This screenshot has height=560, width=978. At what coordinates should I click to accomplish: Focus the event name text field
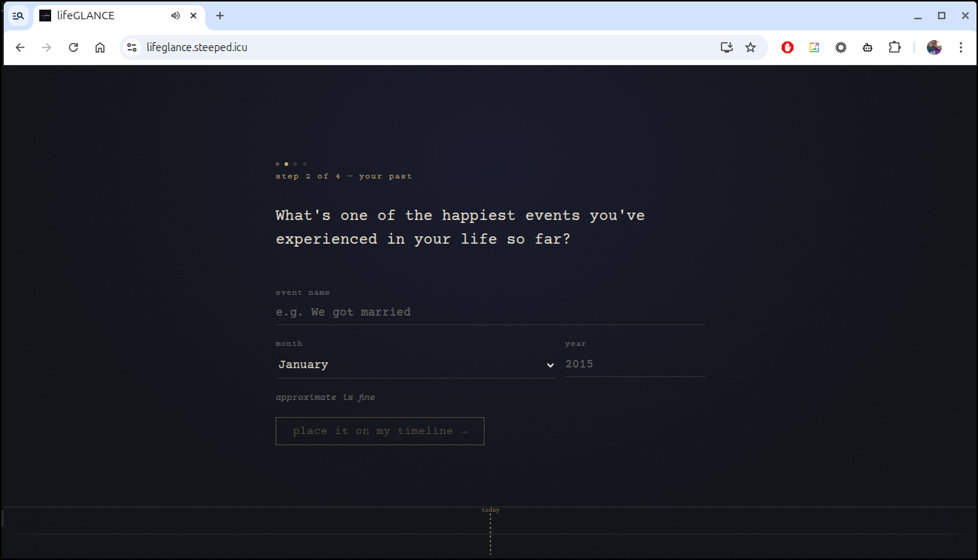tap(490, 313)
